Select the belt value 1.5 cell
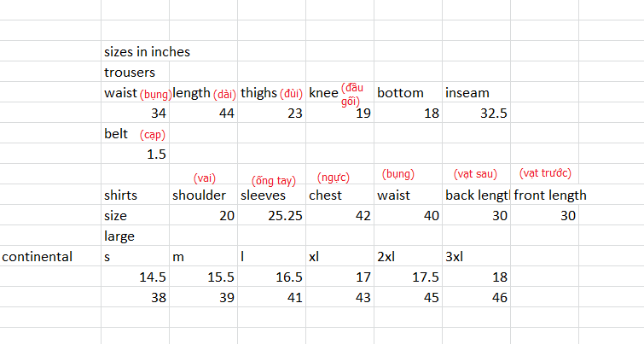Image resolution: width=644 pixels, height=344 pixels. (155, 155)
